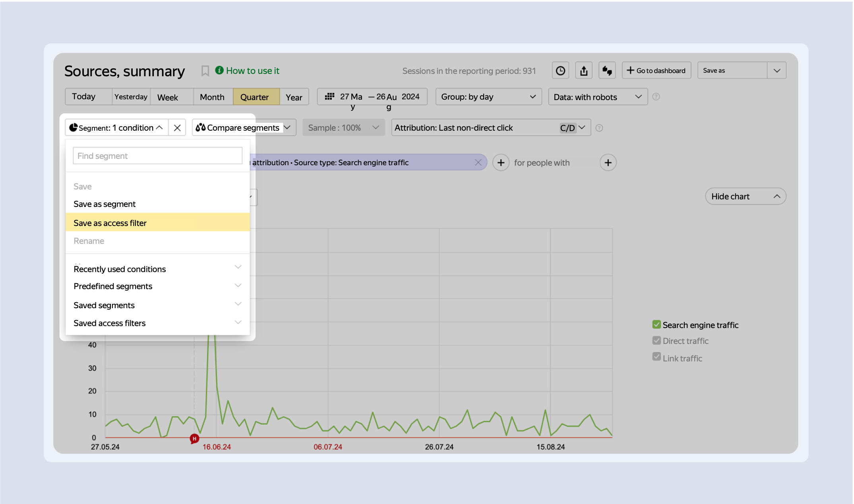This screenshot has height=504, width=854.
Task: Open the Data: with robots dropdown
Action: (598, 97)
